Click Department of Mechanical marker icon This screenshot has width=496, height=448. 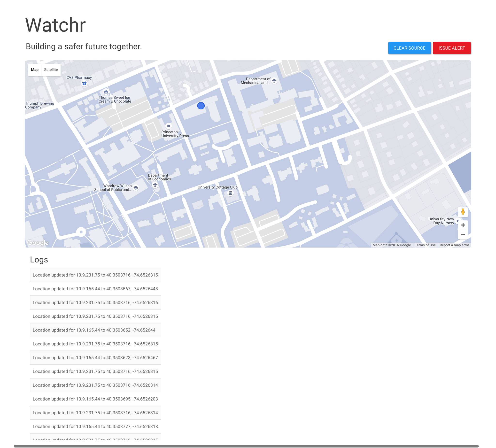[x=274, y=81]
